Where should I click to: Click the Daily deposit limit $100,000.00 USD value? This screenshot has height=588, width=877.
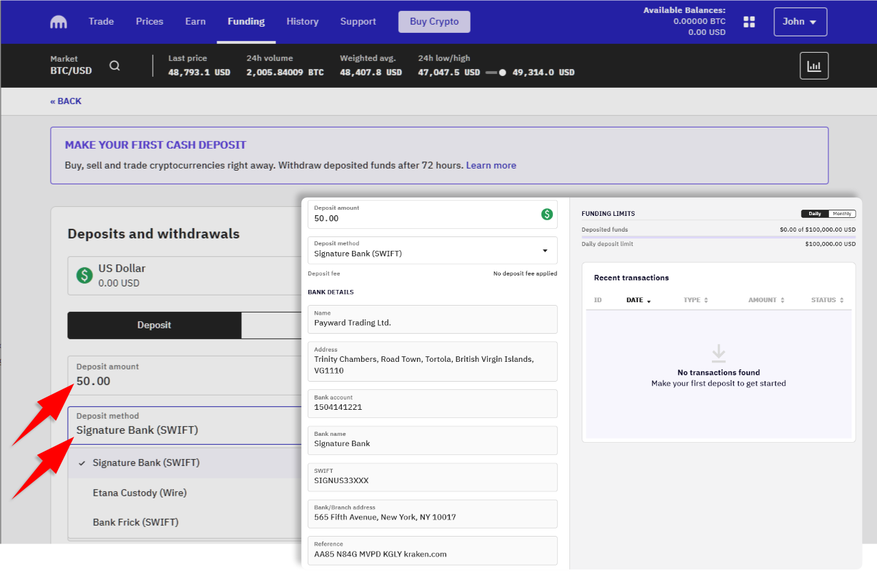pyautogui.click(x=830, y=244)
